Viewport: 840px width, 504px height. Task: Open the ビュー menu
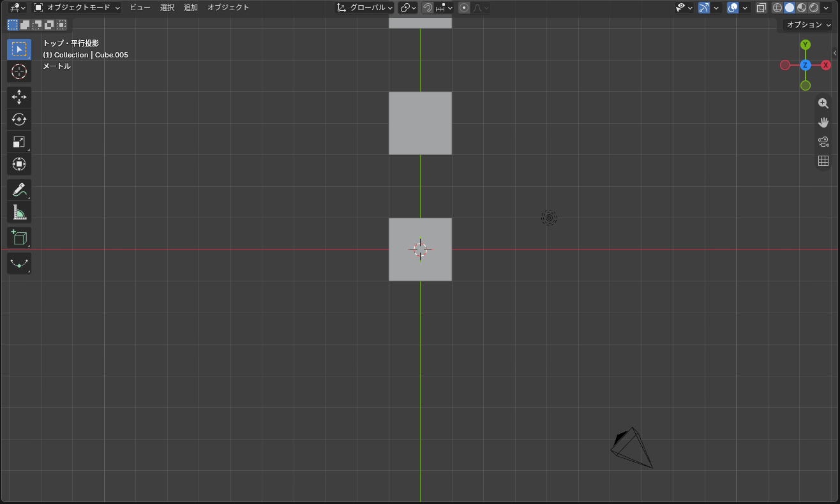(x=140, y=8)
